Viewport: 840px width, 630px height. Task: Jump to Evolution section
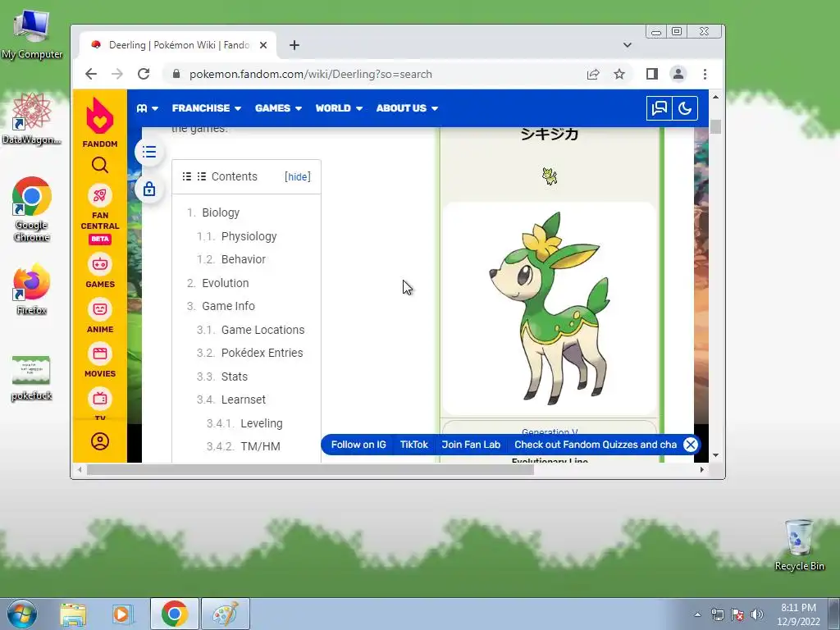coord(225,283)
